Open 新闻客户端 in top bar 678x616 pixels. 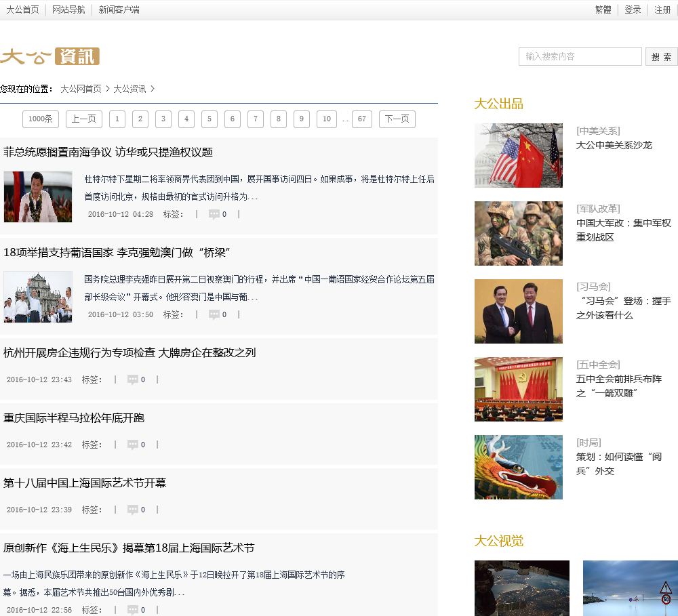119,9
